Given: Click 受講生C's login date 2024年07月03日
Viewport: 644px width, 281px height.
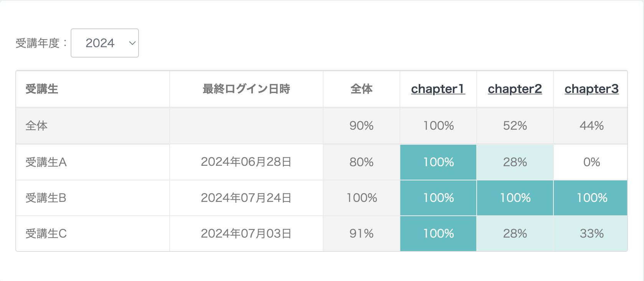Looking at the screenshot, I should tap(246, 233).
